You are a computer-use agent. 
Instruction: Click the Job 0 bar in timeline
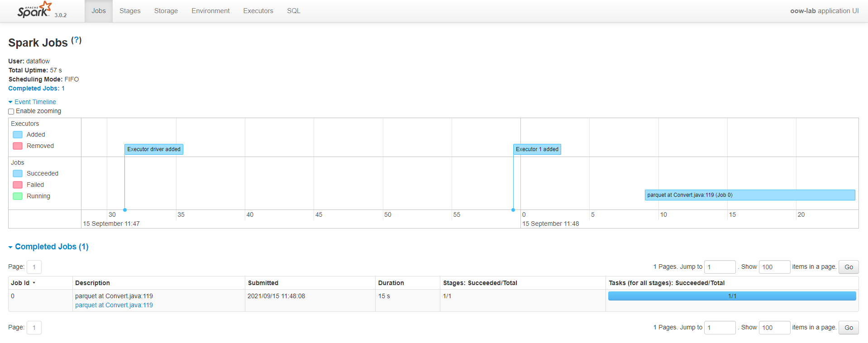click(749, 195)
